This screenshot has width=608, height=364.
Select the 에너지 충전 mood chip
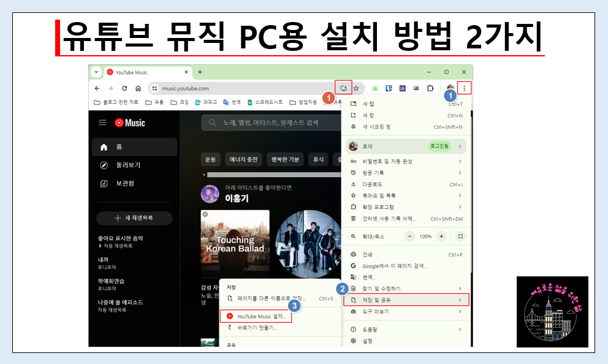(x=243, y=159)
